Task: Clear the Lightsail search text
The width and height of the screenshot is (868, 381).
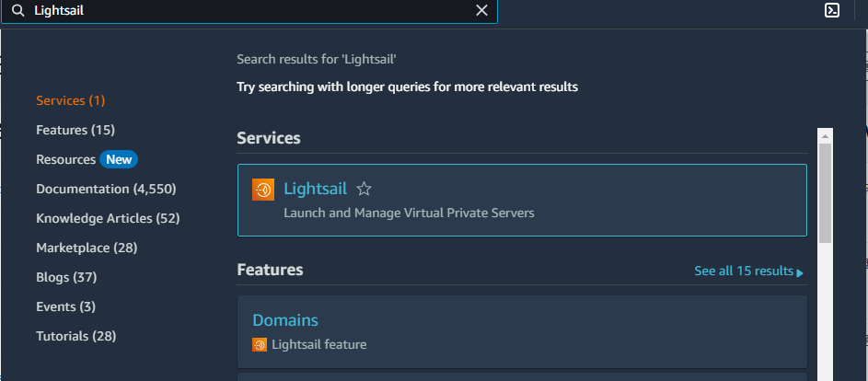Action: (x=481, y=10)
